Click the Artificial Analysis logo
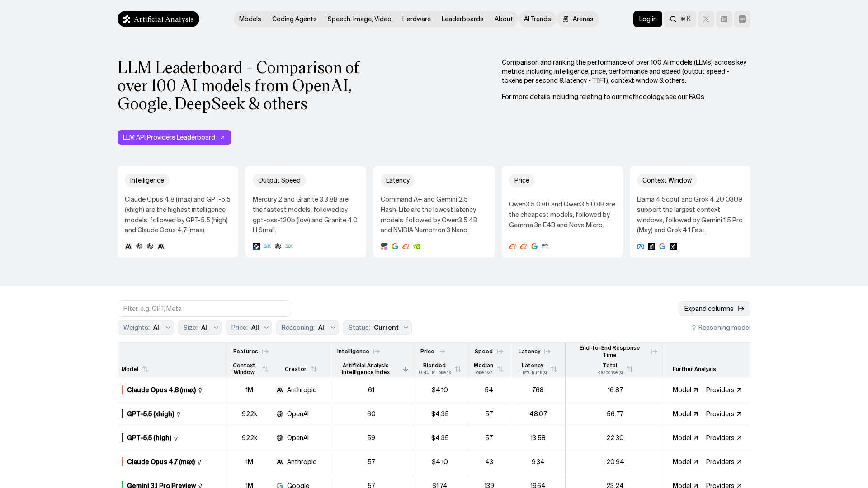Image resolution: width=868 pixels, height=488 pixels. (158, 19)
